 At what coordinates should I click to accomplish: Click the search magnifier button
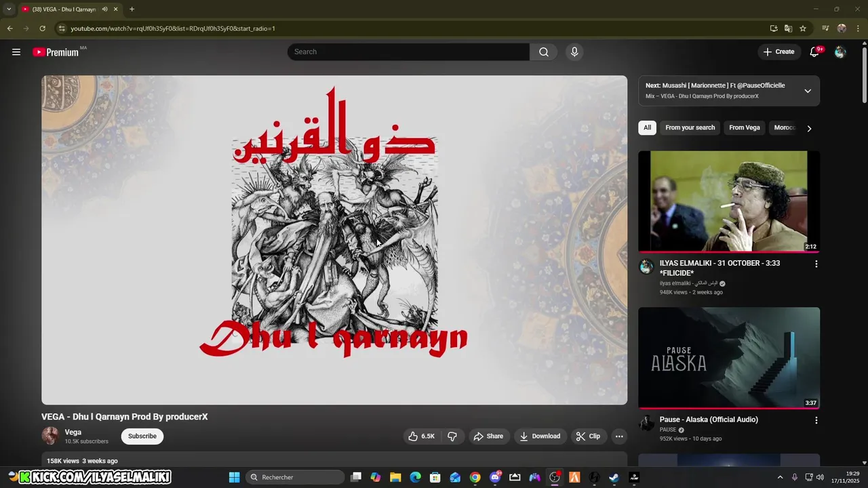coord(544,52)
